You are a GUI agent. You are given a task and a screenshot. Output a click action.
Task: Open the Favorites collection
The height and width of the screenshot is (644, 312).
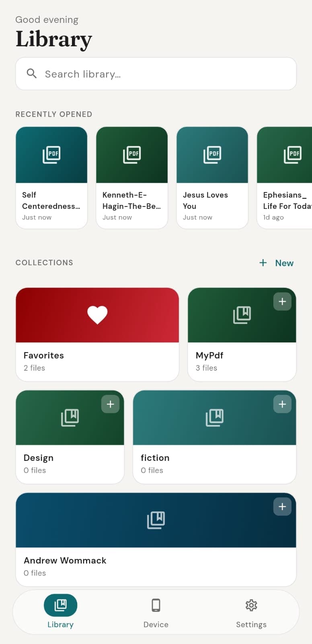coord(97,334)
